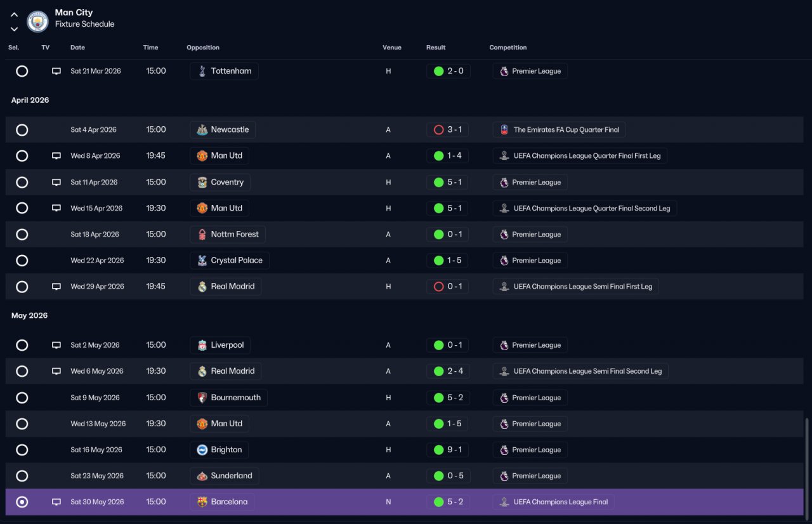Sort fixtures by Date column header
Screen dimensions: 812x524
click(x=77, y=48)
